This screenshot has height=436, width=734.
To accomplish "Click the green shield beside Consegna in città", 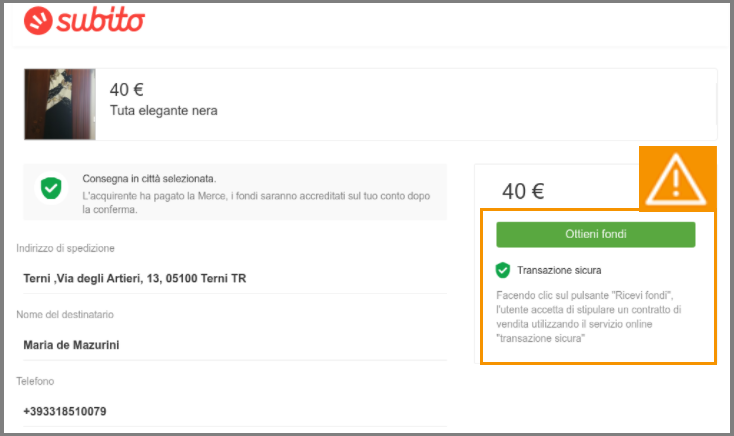I will (51, 188).
